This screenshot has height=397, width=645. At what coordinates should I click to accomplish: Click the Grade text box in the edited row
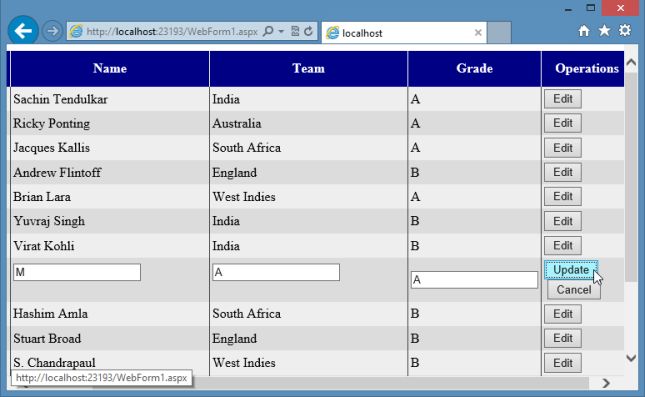[x=474, y=280]
